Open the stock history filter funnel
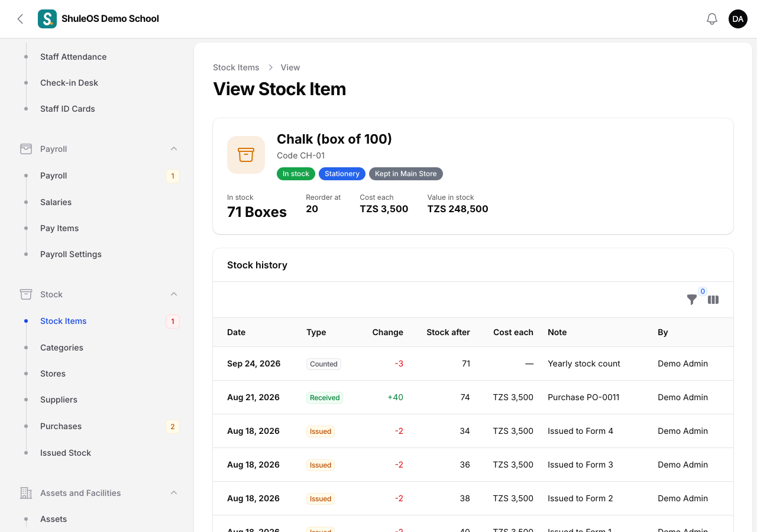757x532 pixels. (692, 300)
